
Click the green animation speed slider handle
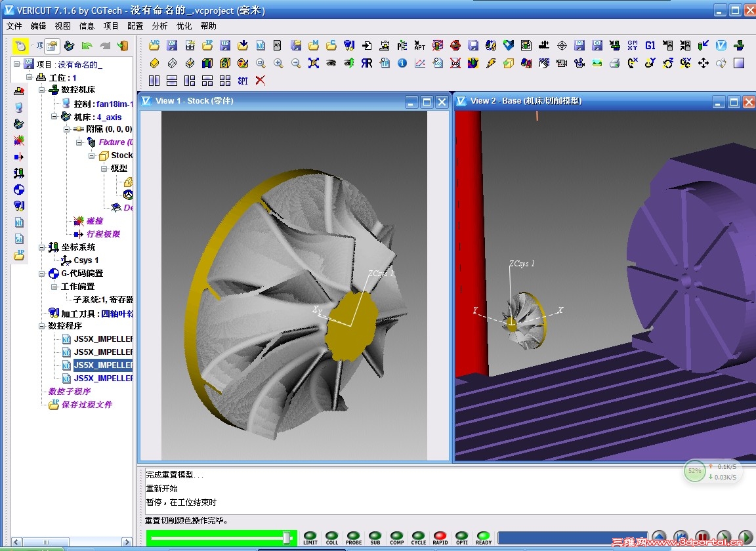pos(287,537)
